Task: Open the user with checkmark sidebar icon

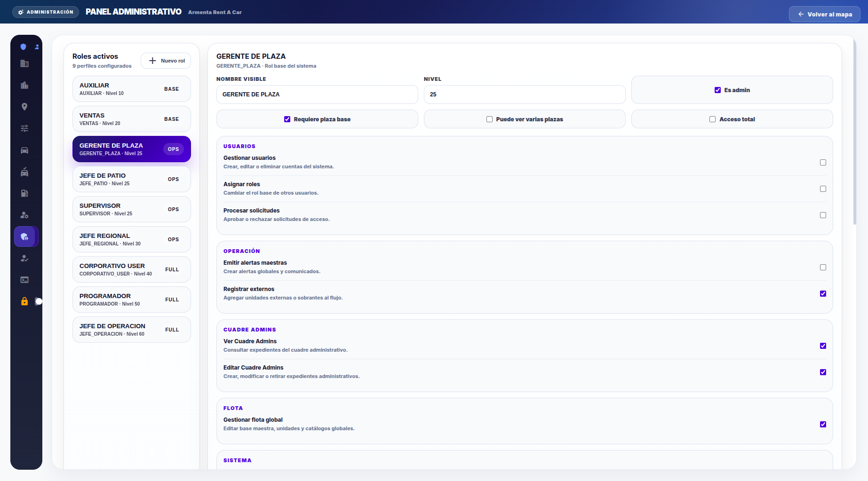Action: (x=24, y=258)
